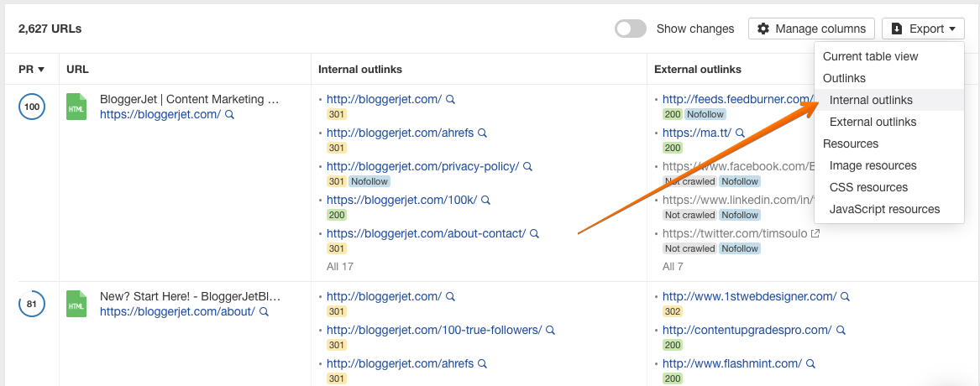Click external-link icon next to twitter.com/timsoulo
The height and width of the screenshot is (386, 980).
(x=815, y=233)
